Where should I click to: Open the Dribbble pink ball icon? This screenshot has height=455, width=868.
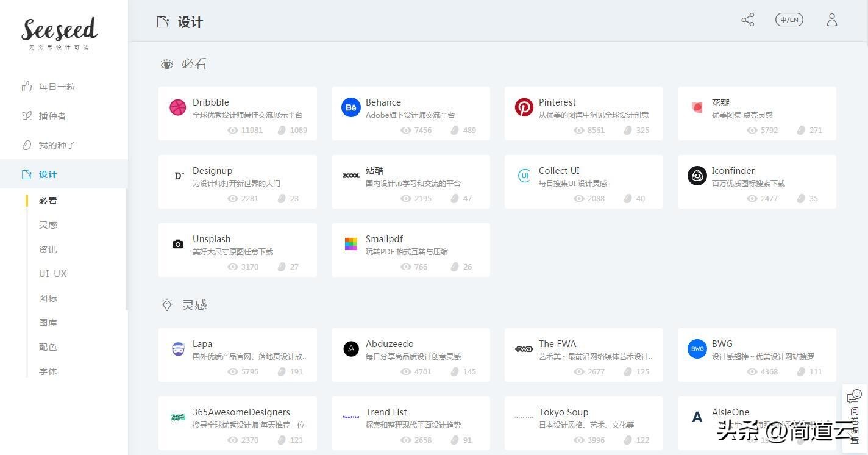click(x=177, y=108)
